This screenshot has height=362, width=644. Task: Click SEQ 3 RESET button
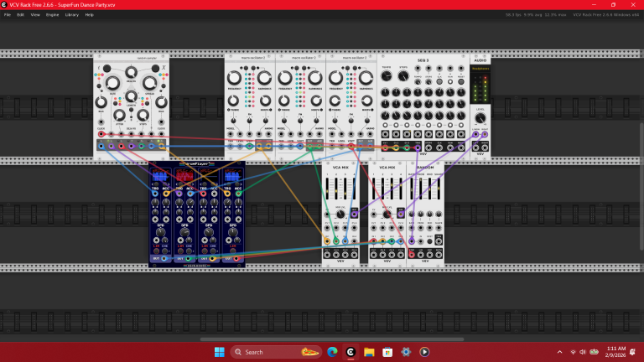pos(461,81)
